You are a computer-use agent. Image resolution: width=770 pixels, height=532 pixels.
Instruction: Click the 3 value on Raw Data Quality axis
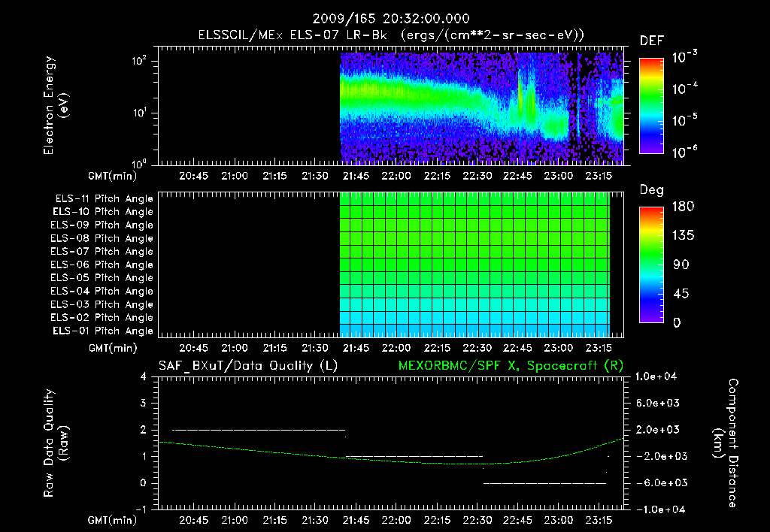click(x=144, y=403)
